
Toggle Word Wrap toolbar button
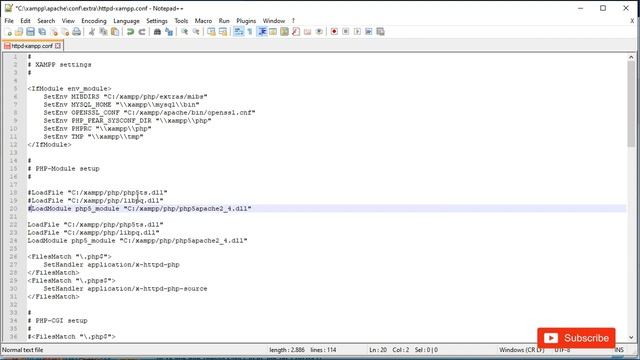[238, 32]
